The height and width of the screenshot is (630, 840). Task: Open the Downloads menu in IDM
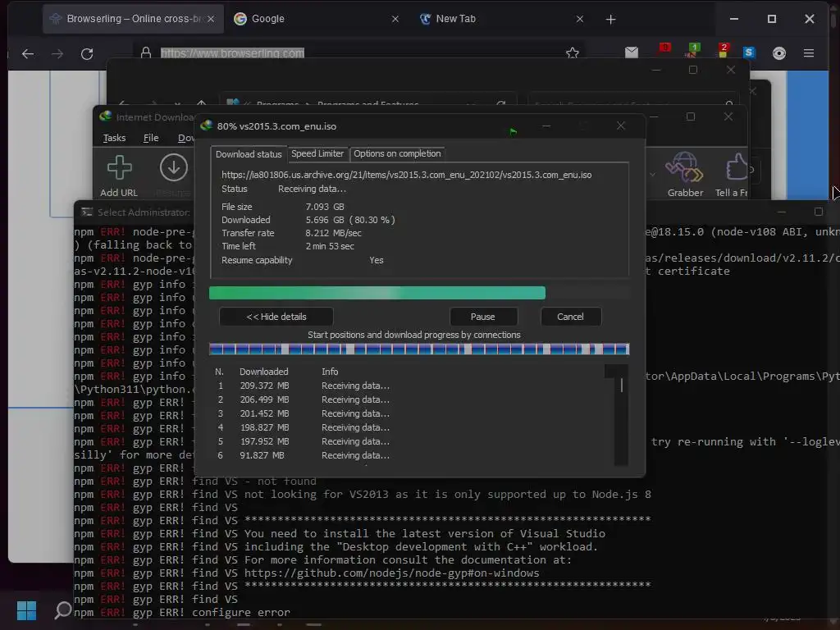click(186, 138)
